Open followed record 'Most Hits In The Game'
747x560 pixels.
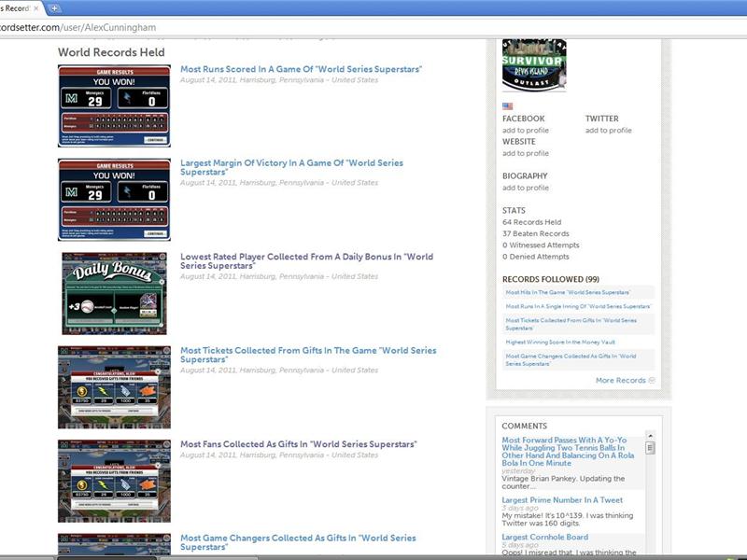coord(568,292)
